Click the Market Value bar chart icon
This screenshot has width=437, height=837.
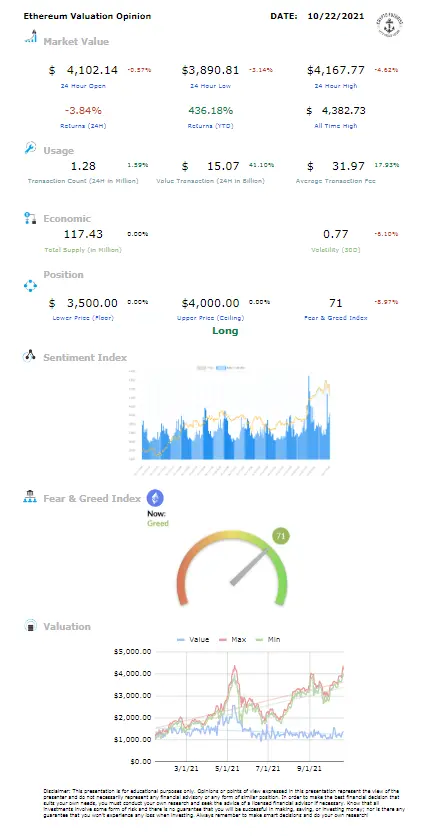coord(30,36)
